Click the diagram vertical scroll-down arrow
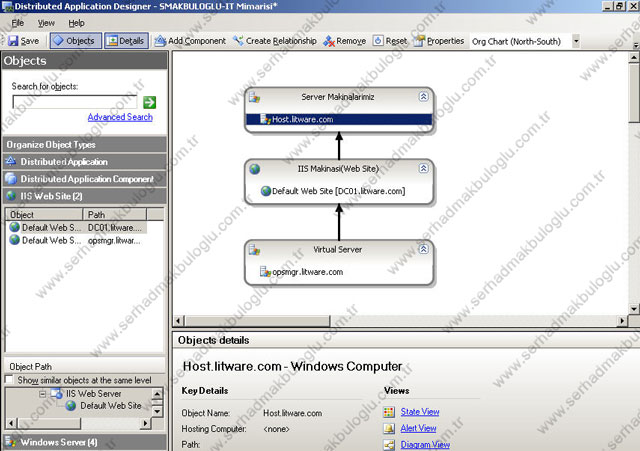 [x=634, y=309]
